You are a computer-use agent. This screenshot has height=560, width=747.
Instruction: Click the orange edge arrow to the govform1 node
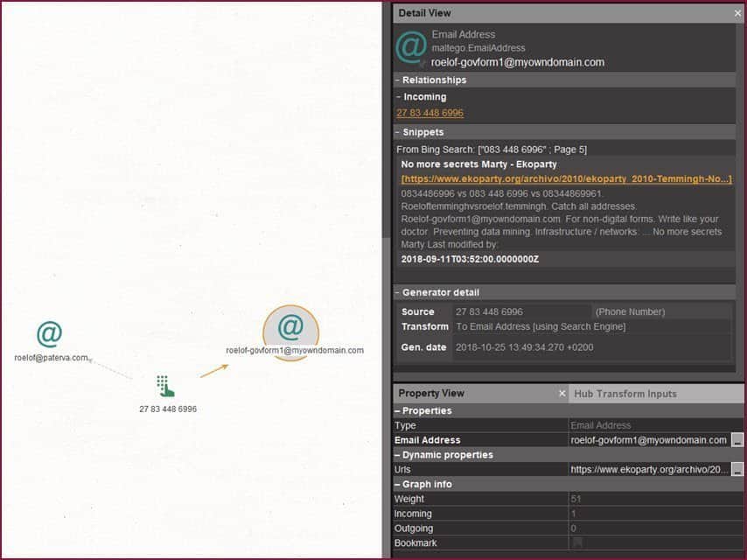214,371
